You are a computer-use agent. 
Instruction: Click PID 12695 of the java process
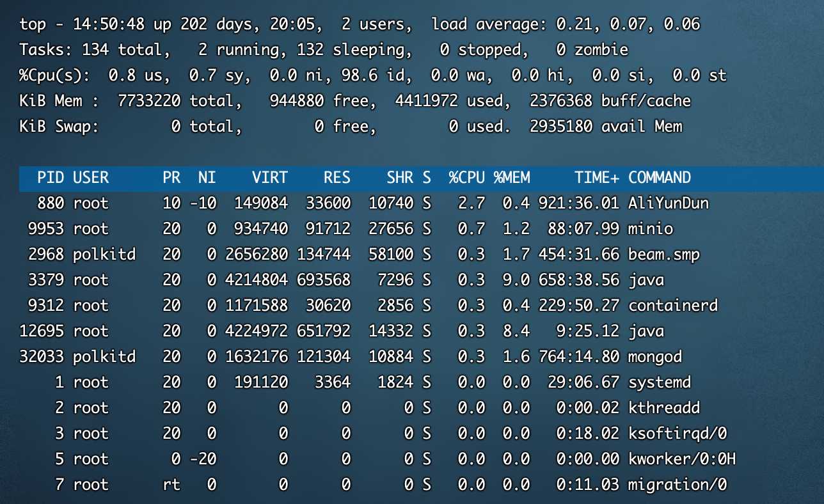coord(42,331)
